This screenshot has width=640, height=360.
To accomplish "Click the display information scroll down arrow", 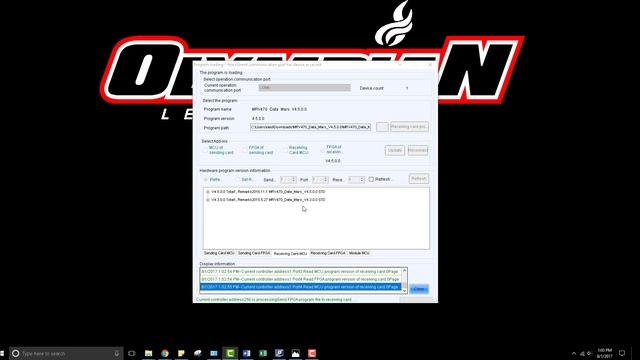I will 404,290.
